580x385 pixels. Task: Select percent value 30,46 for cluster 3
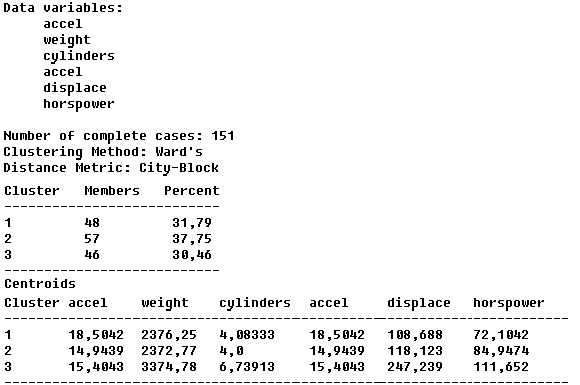(192, 255)
